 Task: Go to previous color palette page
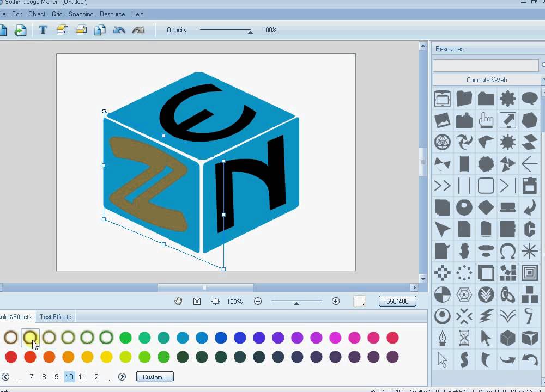coord(5,377)
